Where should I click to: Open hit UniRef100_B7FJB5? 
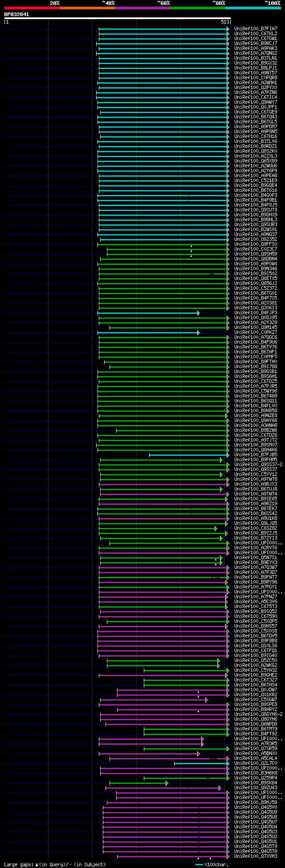click(x=256, y=454)
